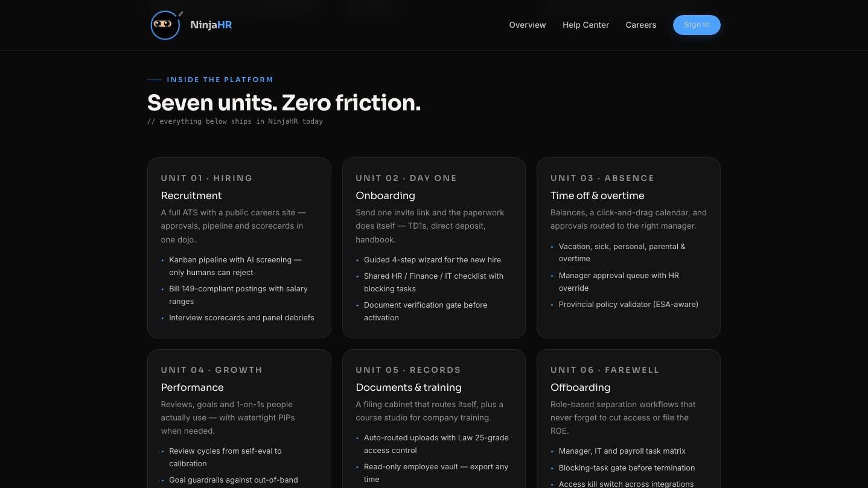The width and height of the screenshot is (868, 488).
Task: Click the NinjaHR brand name
Action: [211, 25]
